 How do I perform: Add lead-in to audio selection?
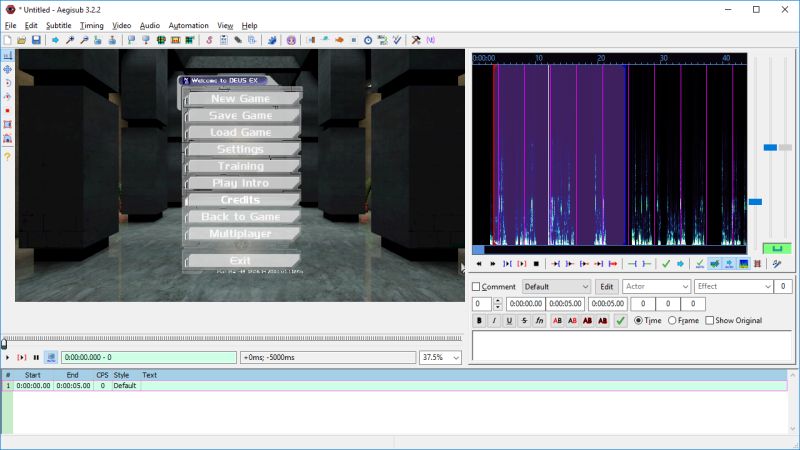[632, 264]
